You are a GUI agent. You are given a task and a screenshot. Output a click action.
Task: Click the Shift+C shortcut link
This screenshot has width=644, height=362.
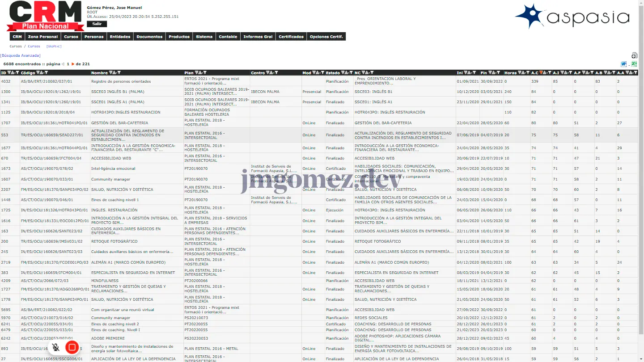pyautogui.click(x=54, y=46)
